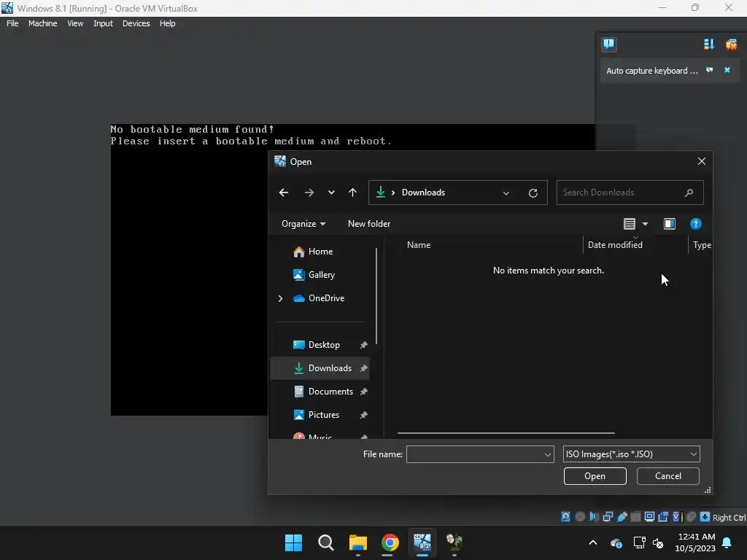
Task: Go back in the Open dialog
Action: click(x=284, y=192)
